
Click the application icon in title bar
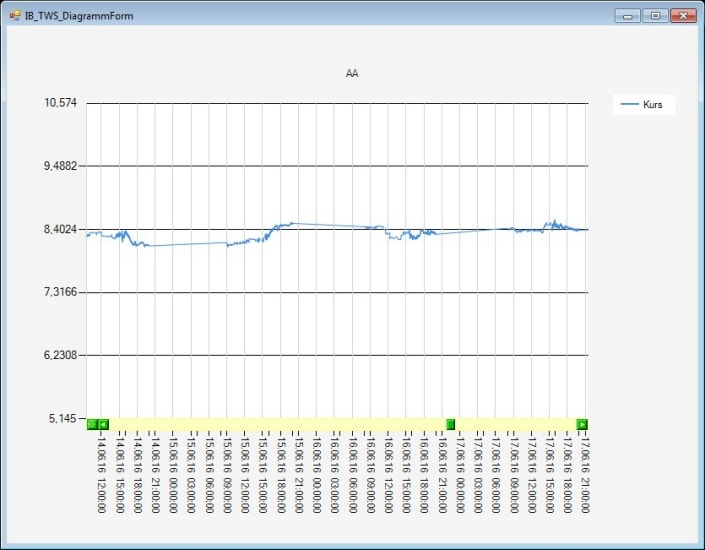14,16
